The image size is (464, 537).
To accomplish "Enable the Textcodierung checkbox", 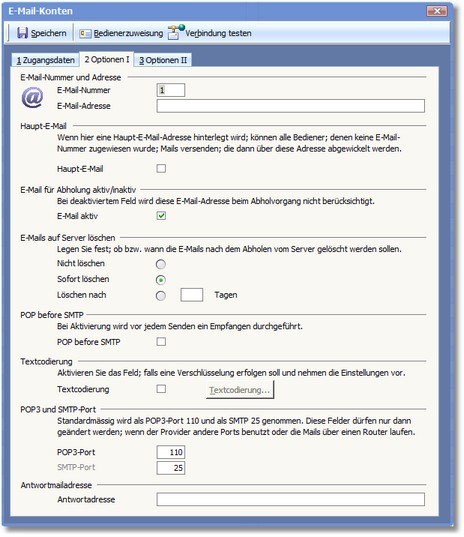I will click(x=161, y=389).
